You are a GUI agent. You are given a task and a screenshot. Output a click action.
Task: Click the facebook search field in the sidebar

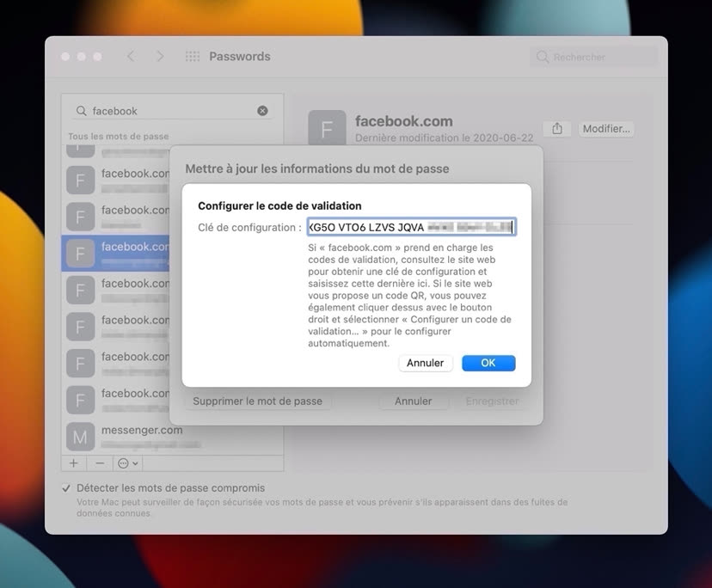(173, 111)
